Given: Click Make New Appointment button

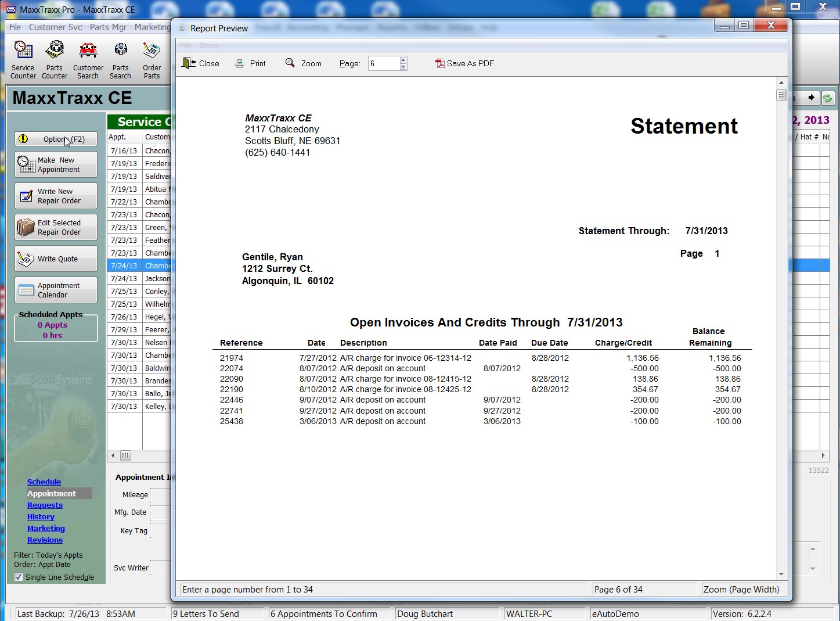Looking at the screenshot, I should point(56,164).
